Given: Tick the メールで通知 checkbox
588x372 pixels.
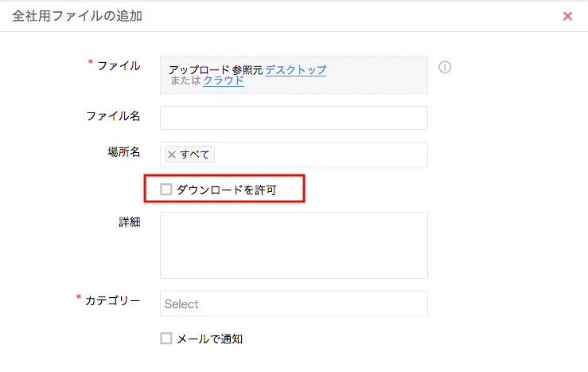Looking at the screenshot, I should tap(165, 339).
